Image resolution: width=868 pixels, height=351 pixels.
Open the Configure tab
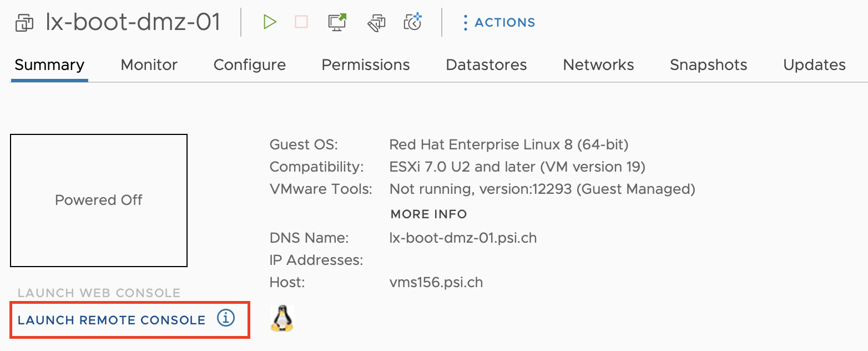coord(249,65)
